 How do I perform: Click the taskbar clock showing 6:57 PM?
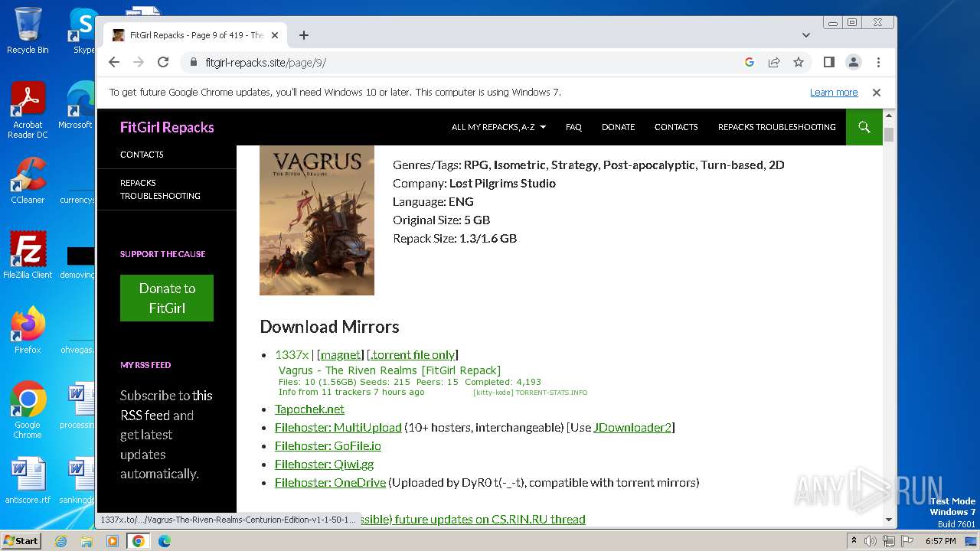(940, 541)
